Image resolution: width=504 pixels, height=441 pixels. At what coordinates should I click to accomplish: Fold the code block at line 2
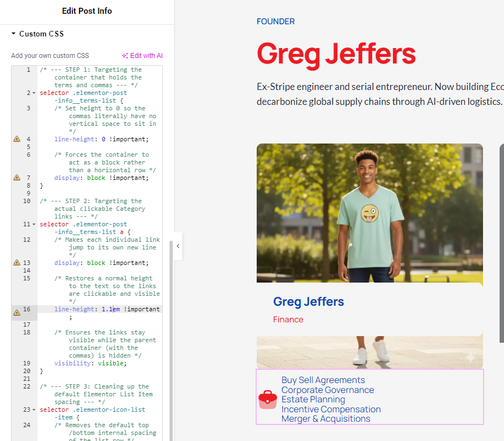[x=34, y=93]
